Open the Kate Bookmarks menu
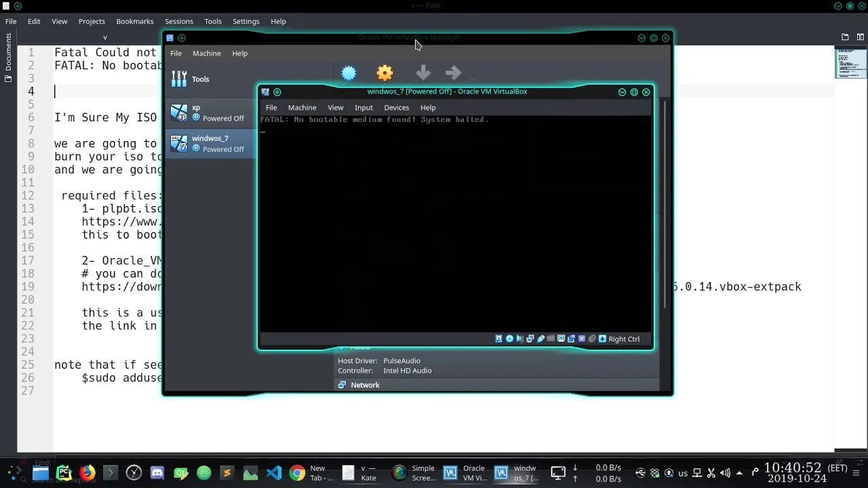The width and height of the screenshot is (868, 488). point(135,21)
